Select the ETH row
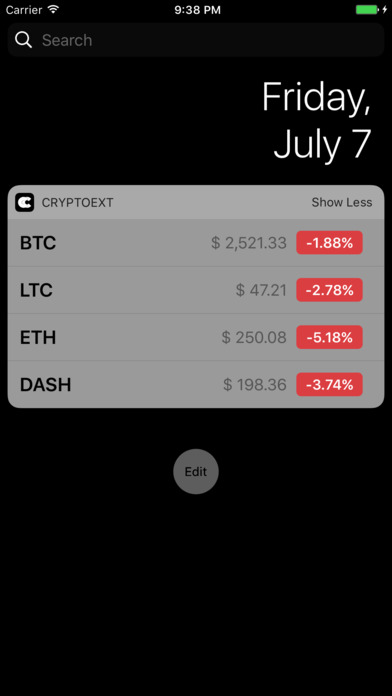 tap(196, 337)
